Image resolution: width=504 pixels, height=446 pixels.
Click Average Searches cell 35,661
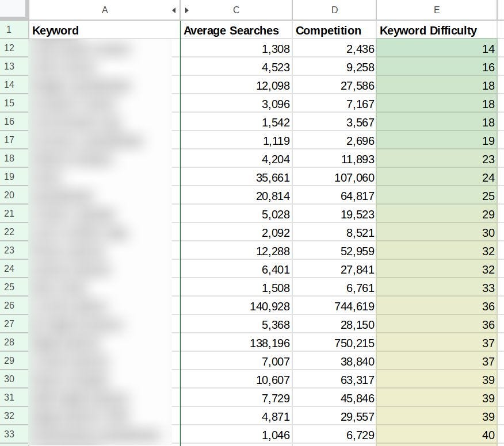pyautogui.click(x=236, y=177)
